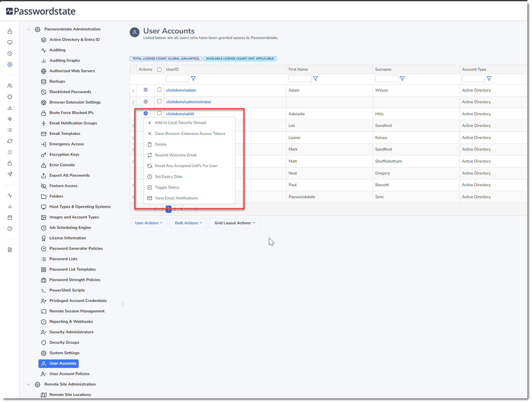This screenshot has height=403, width=532.
Task: Click the calendar icon in the left rail
Action: 10,217
